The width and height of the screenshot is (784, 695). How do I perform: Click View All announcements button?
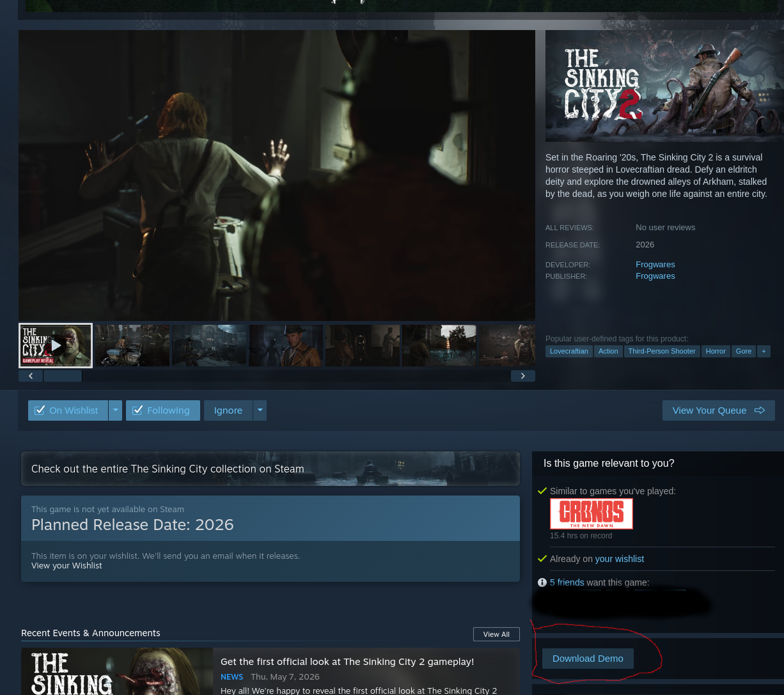[x=496, y=634]
